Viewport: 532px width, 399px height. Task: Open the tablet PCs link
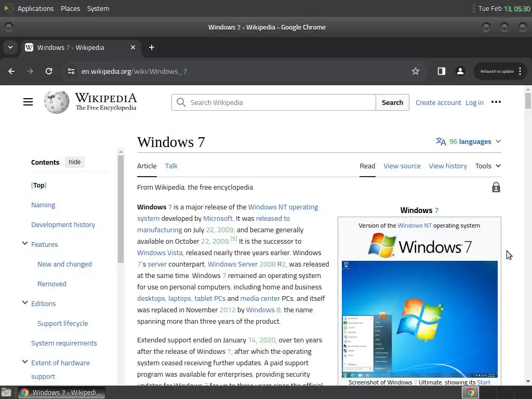click(210, 298)
